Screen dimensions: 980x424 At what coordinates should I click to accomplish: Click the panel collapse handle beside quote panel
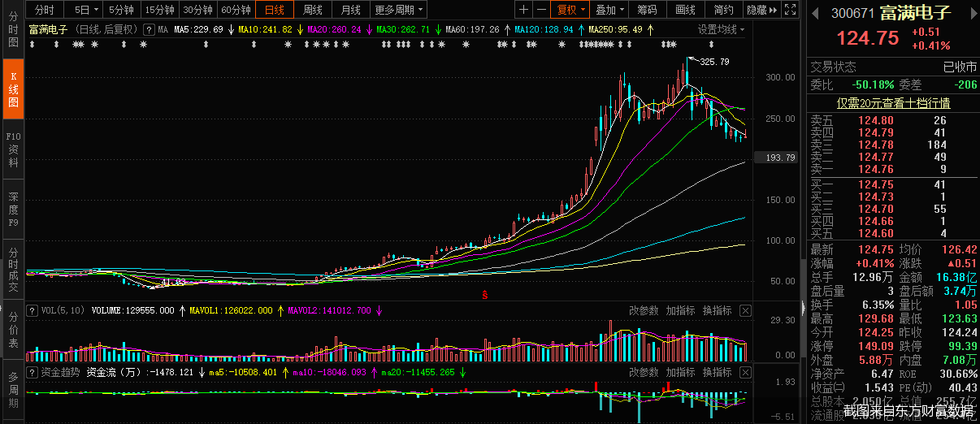click(x=804, y=307)
